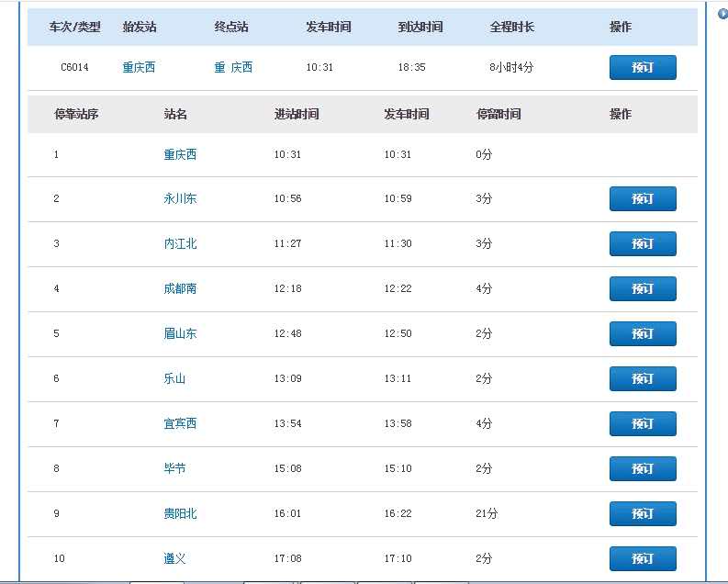
Task: Click the 终点站 column header
Action: coord(231,27)
